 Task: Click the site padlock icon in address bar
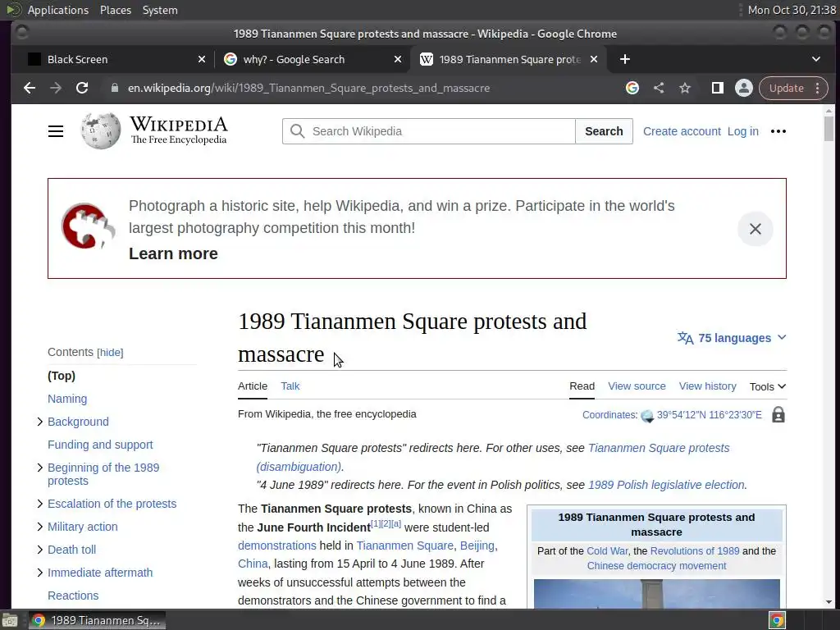[x=115, y=88]
